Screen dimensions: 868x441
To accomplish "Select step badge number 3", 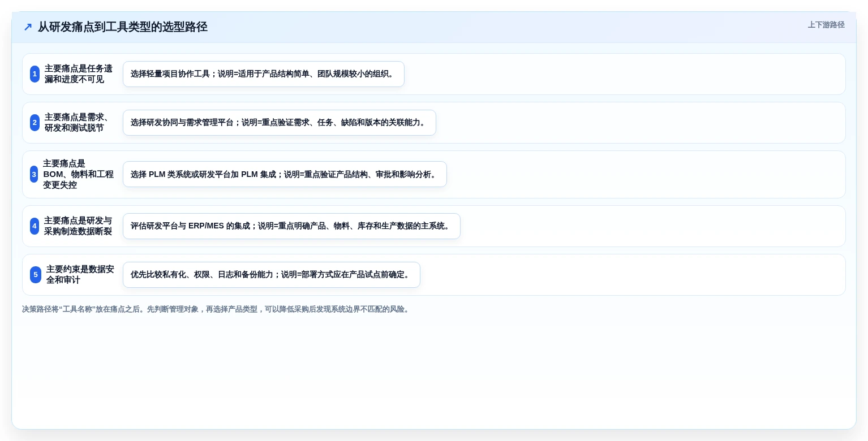I will pyautogui.click(x=34, y=174).
